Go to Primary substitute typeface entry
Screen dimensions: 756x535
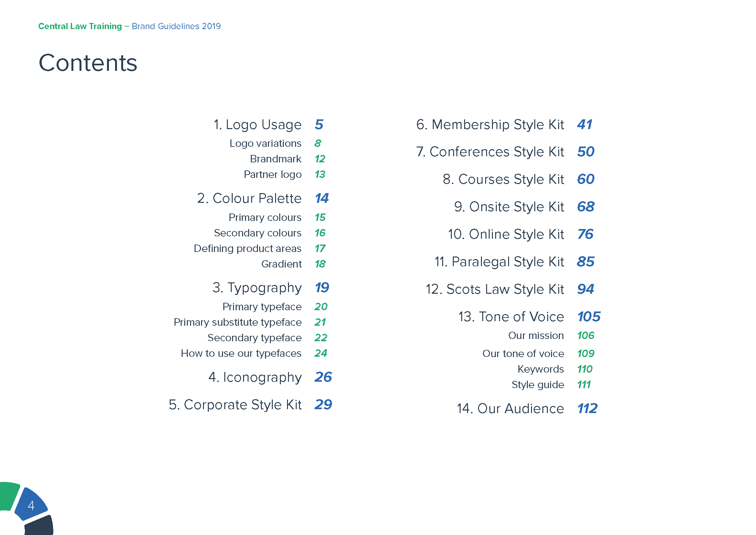(x=237, y=322)
